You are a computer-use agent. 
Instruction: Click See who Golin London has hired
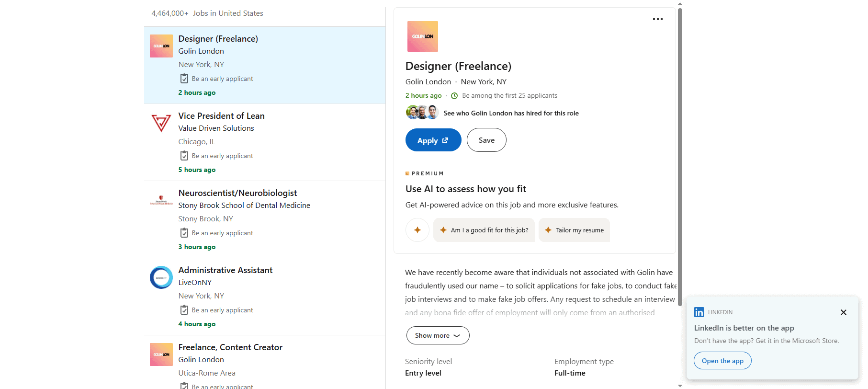coord(511,113)
